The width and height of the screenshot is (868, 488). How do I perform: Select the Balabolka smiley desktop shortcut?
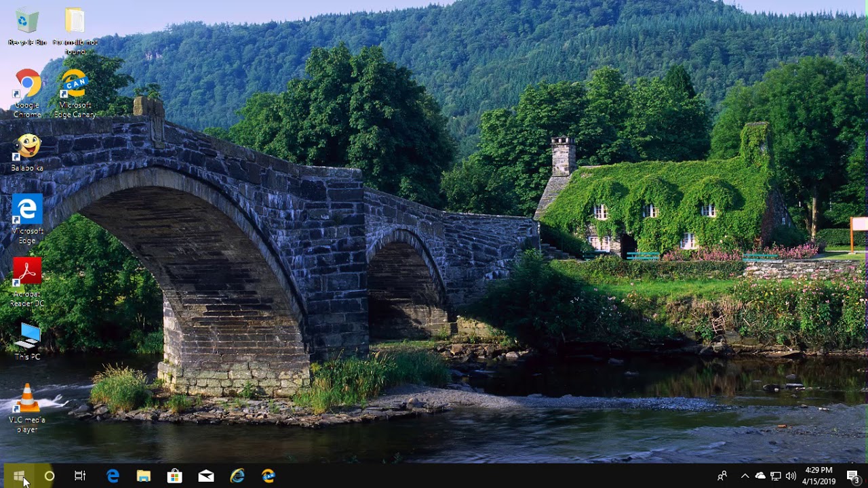point(27,147)
